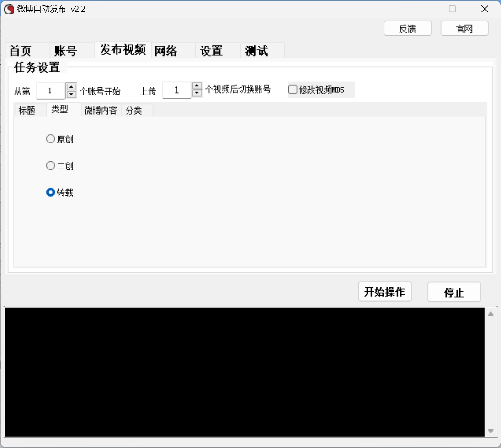Click the log scrollbar down arrow
The height and width of the screenshot is (448, 501).
point(491,431)
